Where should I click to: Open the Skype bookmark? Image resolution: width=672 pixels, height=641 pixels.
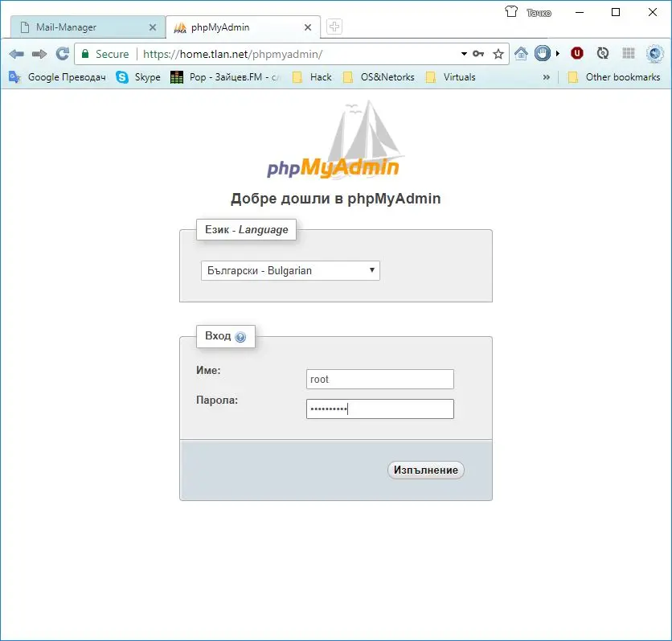[138, 77]
